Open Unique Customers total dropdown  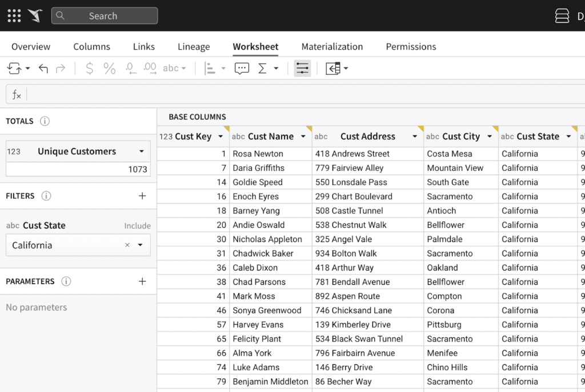(142, 151)
